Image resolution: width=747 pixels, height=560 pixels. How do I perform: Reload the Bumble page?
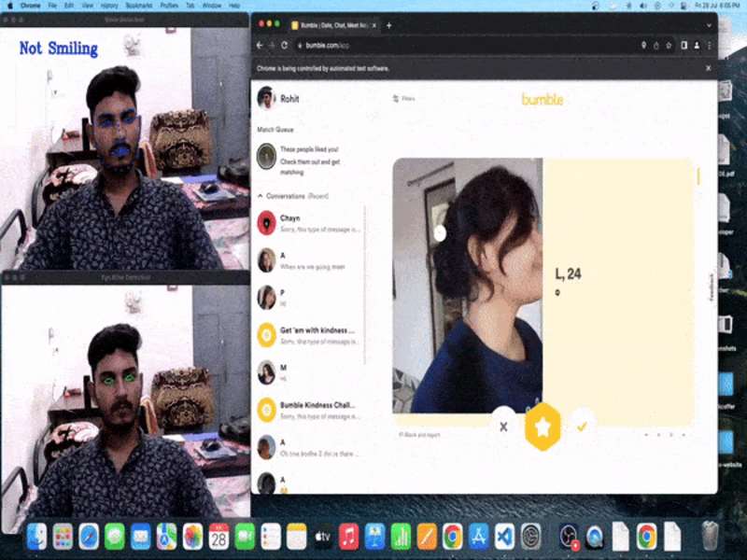tap(285, 45)
